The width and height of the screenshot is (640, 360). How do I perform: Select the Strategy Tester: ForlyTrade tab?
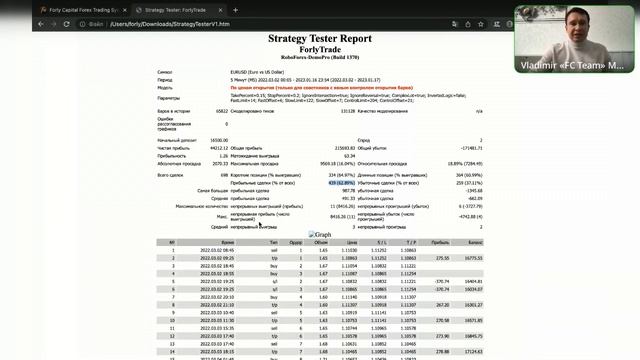pos(179,10)
